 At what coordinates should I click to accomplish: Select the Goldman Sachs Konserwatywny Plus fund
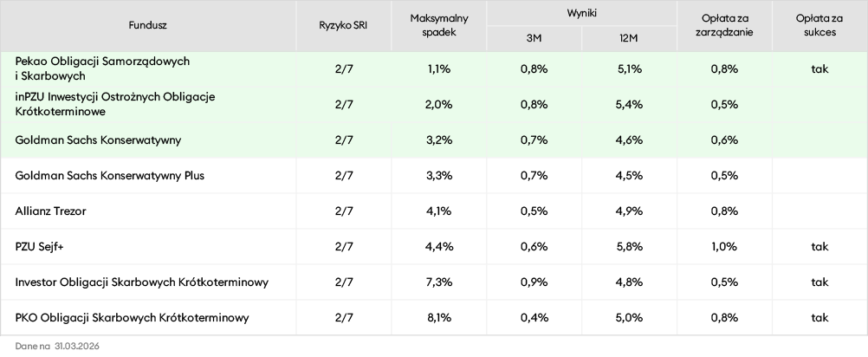[x=110, y=176]
